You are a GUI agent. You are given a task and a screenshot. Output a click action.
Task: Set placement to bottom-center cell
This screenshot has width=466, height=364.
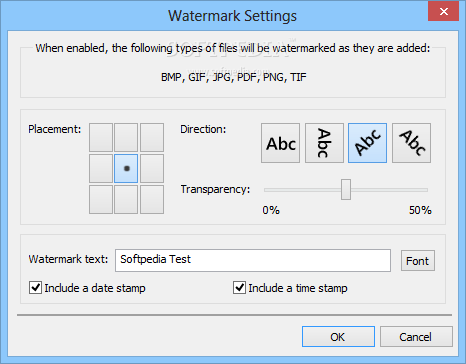(126, 199)
